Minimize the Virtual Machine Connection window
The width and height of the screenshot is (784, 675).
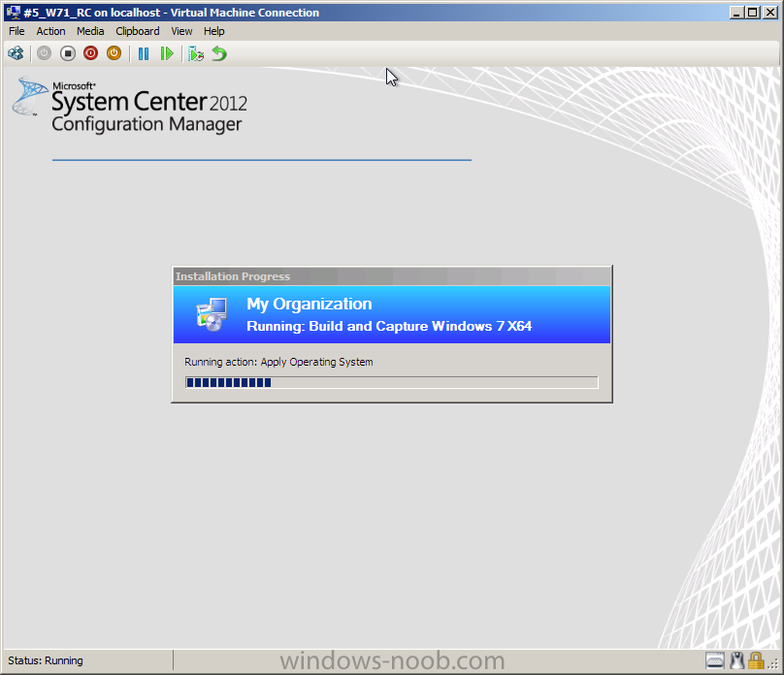pos(736,13)
